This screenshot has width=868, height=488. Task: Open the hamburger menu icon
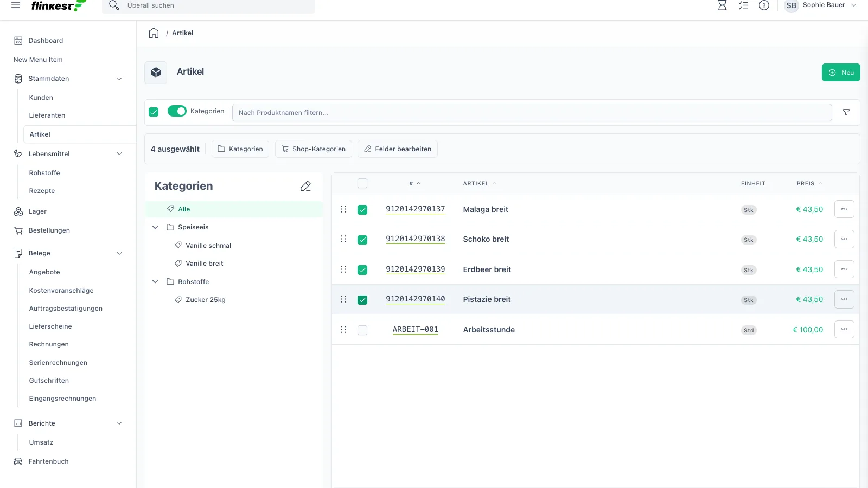(x=16, y=5)
